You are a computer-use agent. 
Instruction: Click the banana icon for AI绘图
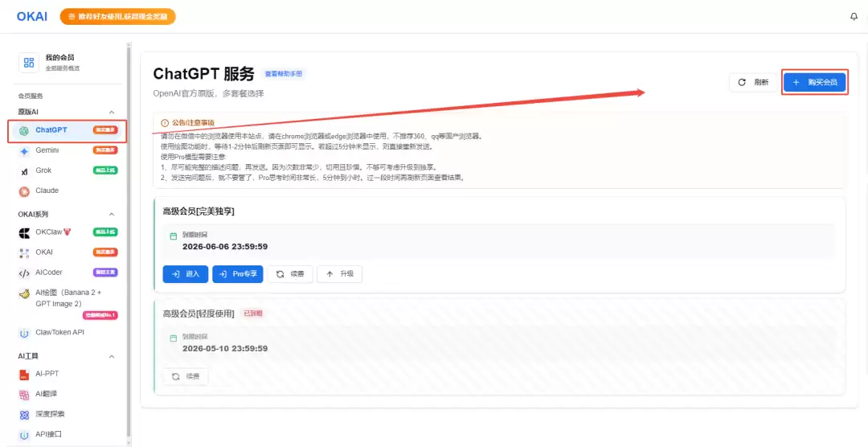click(24, 293)
